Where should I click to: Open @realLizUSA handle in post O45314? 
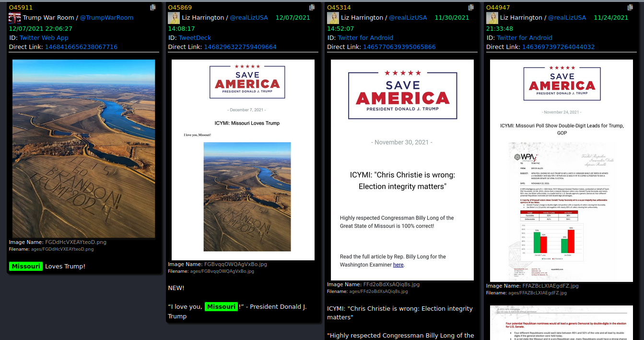[408, 18]
